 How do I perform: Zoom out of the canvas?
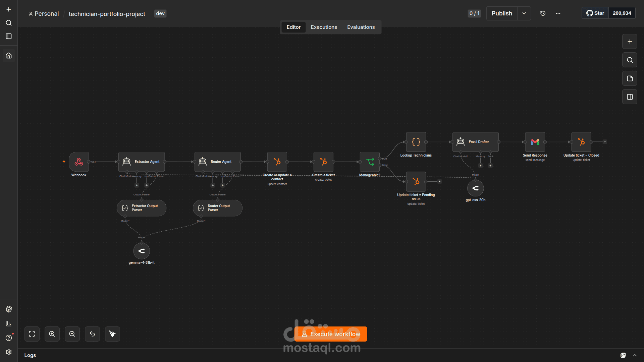(72, 334)
